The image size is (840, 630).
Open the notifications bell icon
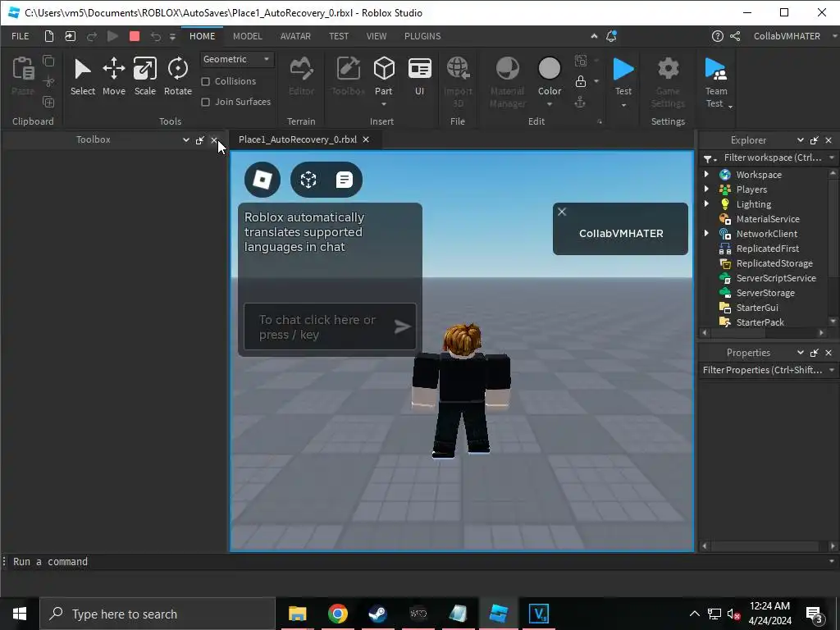611,36
